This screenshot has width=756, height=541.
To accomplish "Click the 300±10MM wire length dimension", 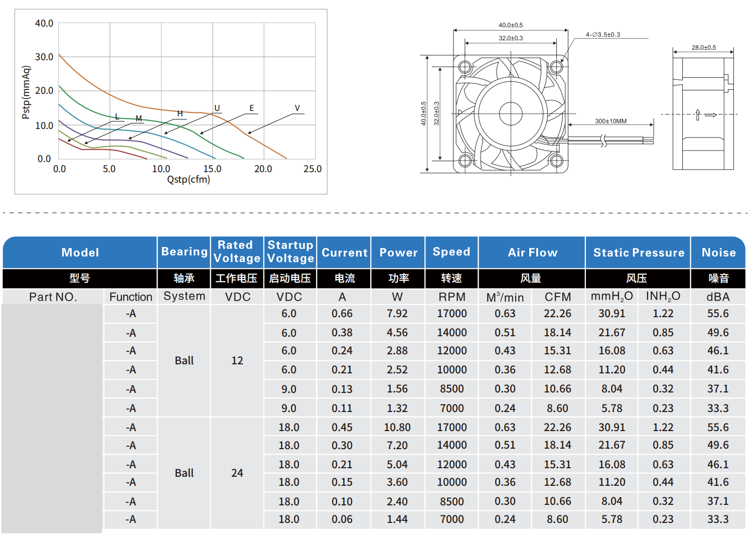I will [x=611, y=121].
